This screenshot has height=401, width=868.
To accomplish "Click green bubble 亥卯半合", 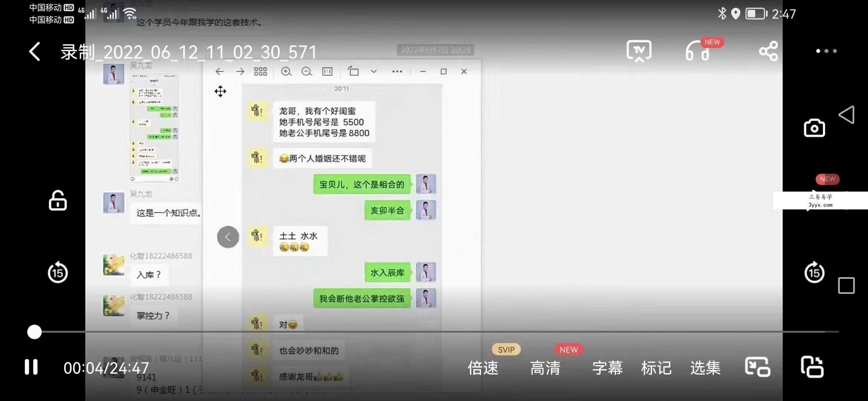I will (x=387, y=211).
